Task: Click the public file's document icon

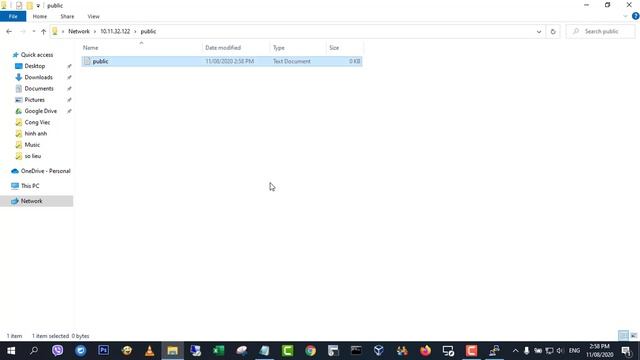Action: pyautogui.click(x=87, y=61)
